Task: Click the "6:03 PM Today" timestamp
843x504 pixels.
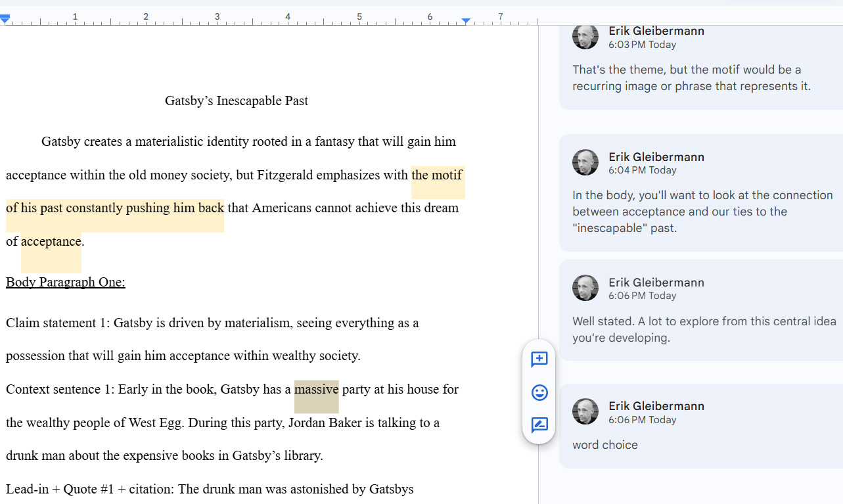Action: point(642,45)
